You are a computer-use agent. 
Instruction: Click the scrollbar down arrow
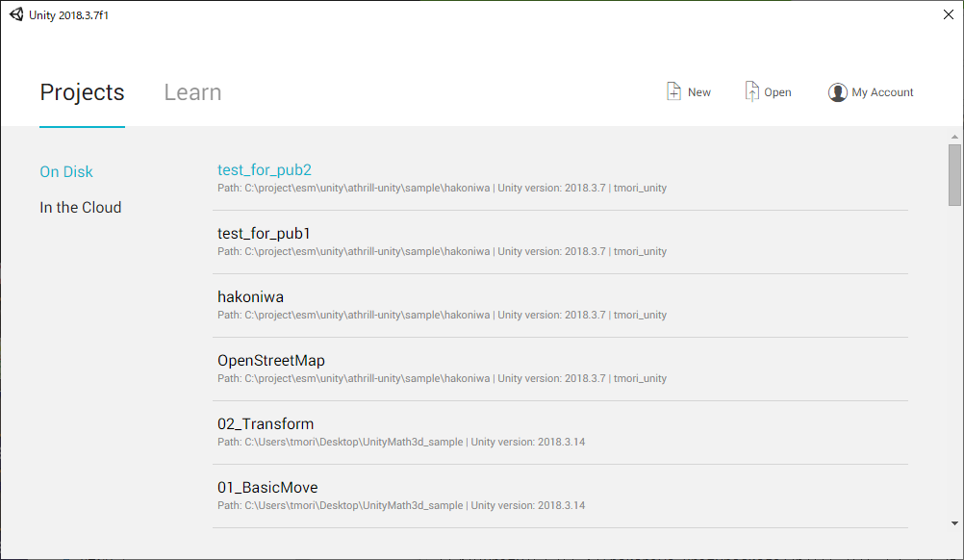tap(954, 523)
